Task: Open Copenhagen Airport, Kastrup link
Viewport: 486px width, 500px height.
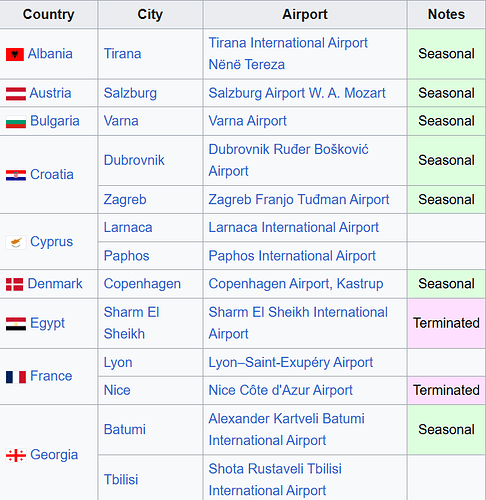Action: (x=296, y=284)
